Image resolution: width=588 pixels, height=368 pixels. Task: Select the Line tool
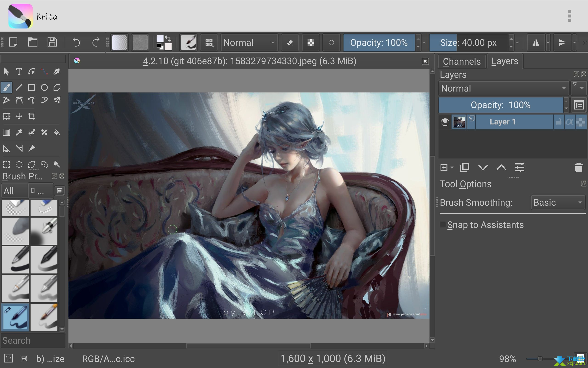(x=19, y=87)
